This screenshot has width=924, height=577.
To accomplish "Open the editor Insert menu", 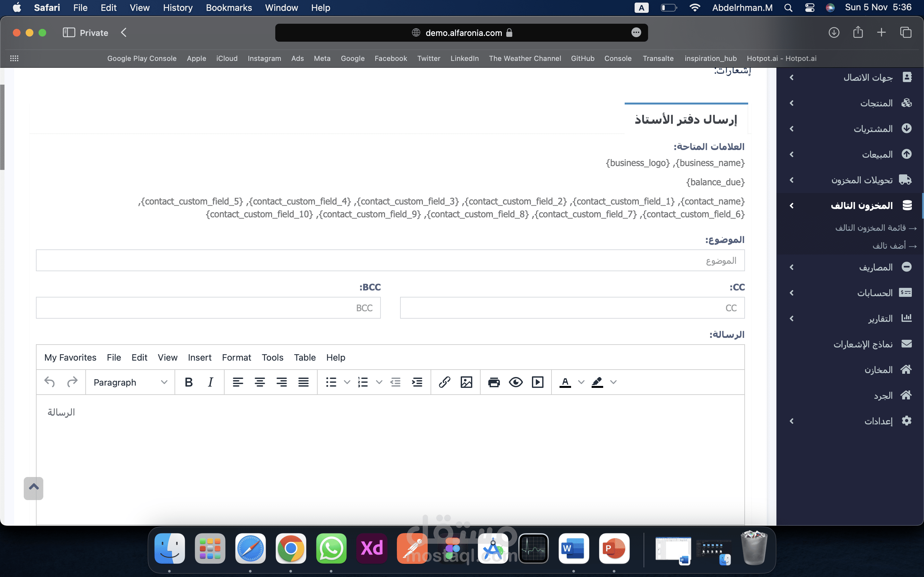I will (x=199, y=357).
